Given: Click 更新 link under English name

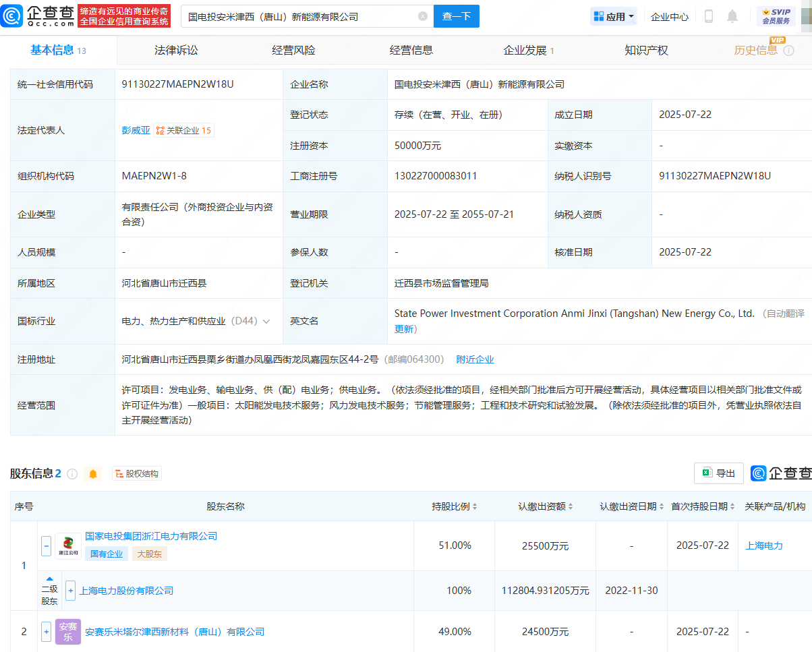Looking at the screenshot, I should (404, 329).
